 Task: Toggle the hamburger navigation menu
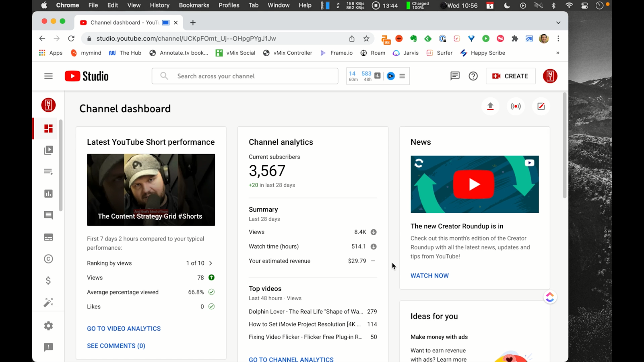point(48,76)
